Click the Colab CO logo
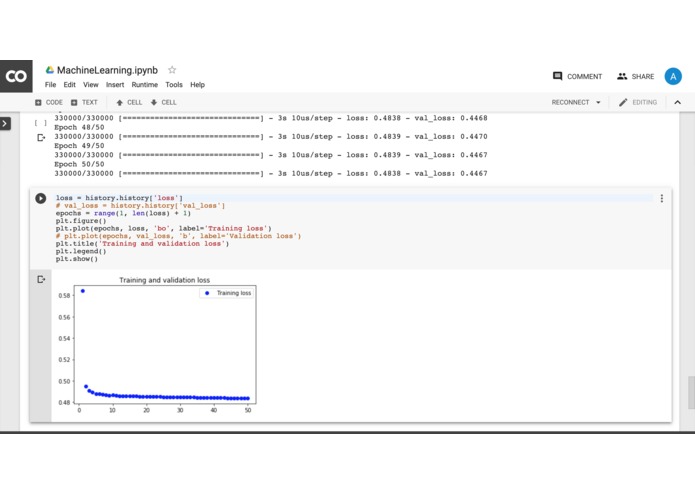695x494 pixels. [16, 76]
